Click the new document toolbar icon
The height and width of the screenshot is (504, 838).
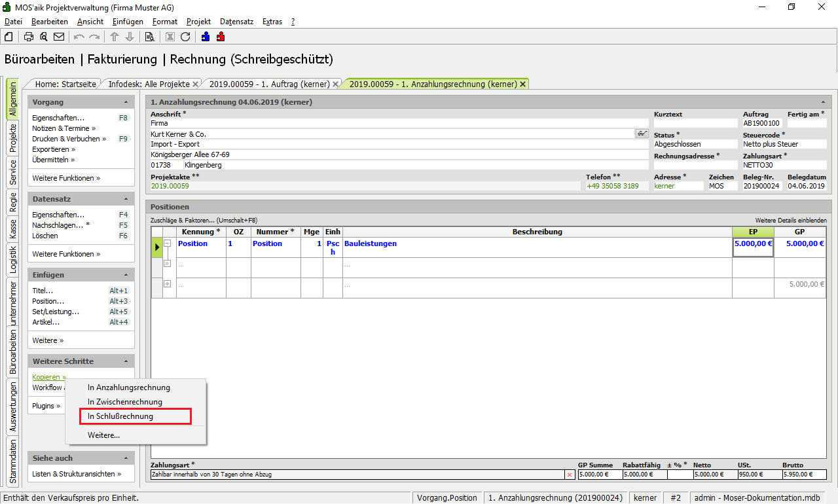pyautogui.click(x=9, y=37)
